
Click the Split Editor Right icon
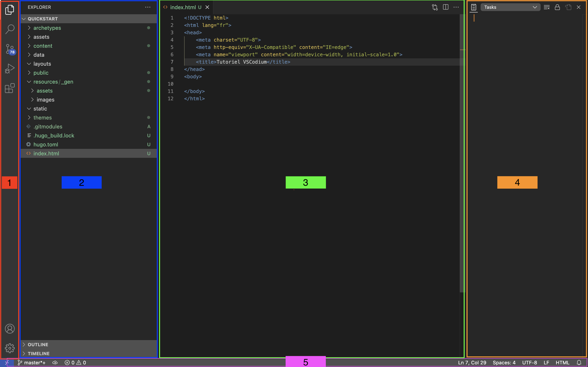pos(446,7)
